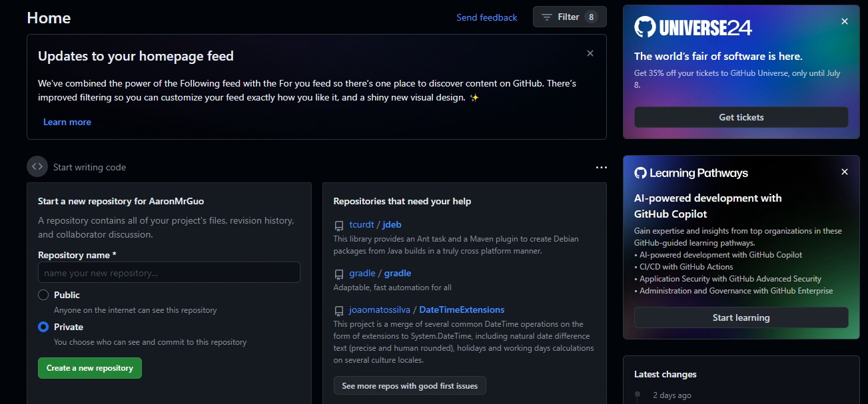
Task: Click repo icon next to tcurdt/jdeb
Action: 339,226
